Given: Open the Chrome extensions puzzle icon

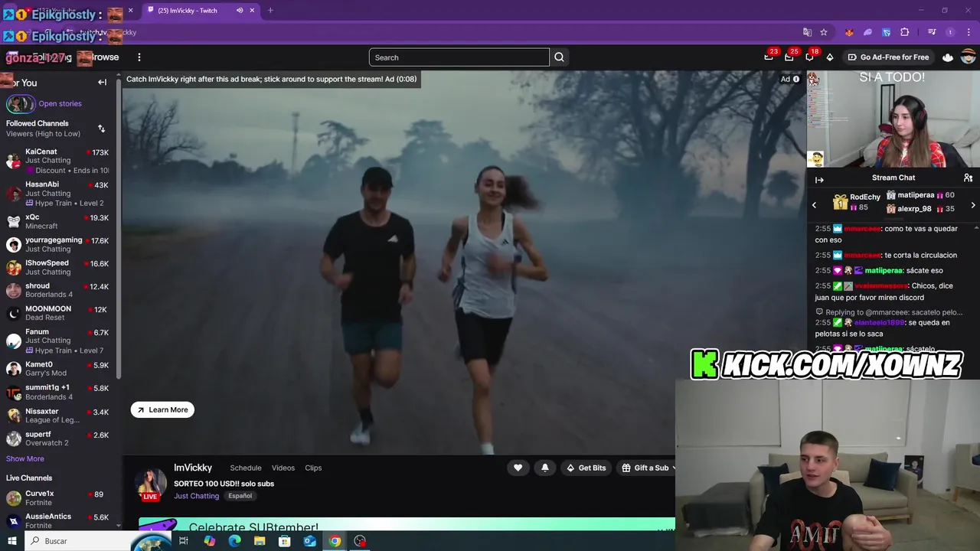Looking at the screenshot, I should [x=905, y=32].
